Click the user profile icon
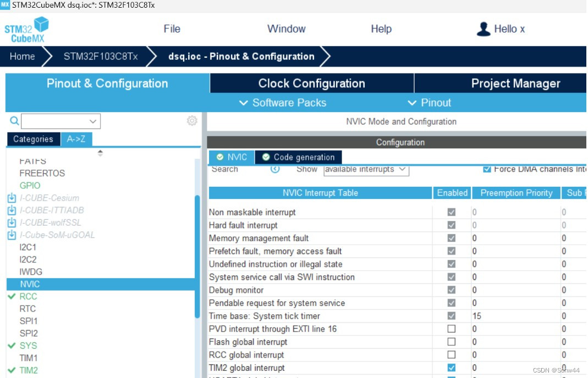The image size is (588, 378). 483,29
